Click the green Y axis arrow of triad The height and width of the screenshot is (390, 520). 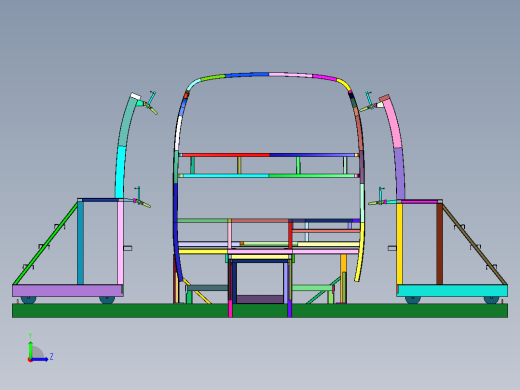coord(31,349)
